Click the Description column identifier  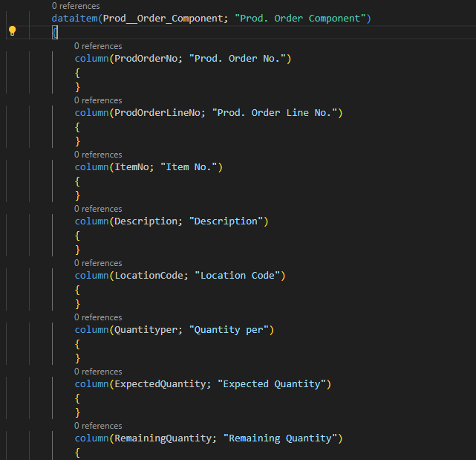146,221
